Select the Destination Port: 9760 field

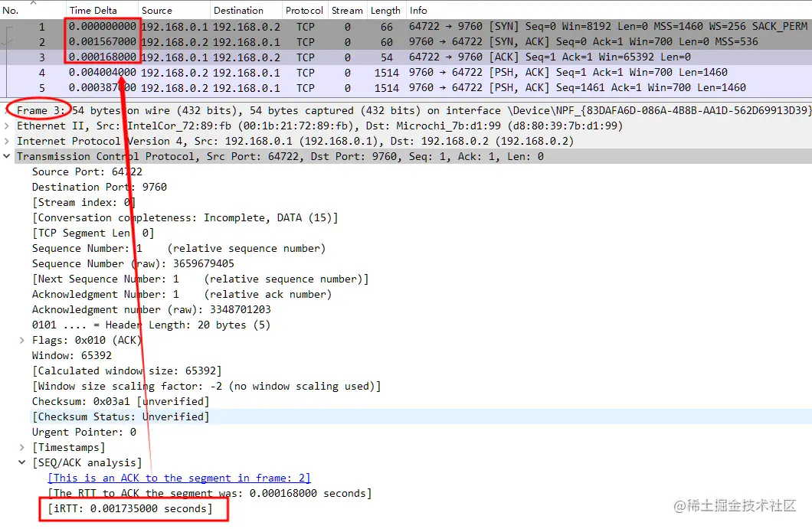pos(100,187)
